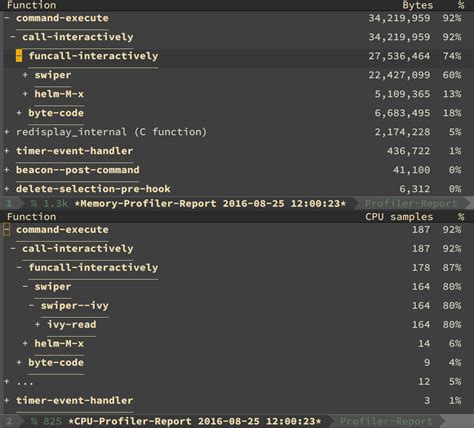
Task: Expand the delete-selection-pre-hook entry
Action: tap(7, 189)
